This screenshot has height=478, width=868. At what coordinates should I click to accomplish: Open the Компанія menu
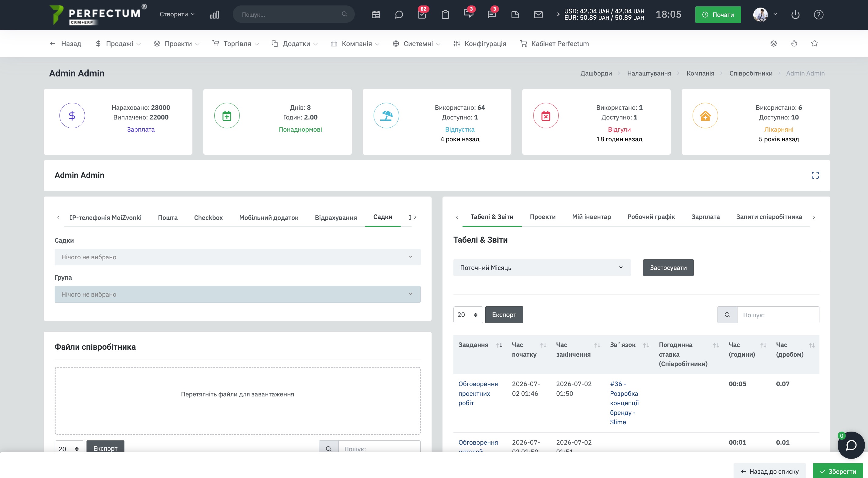[355, 44]
